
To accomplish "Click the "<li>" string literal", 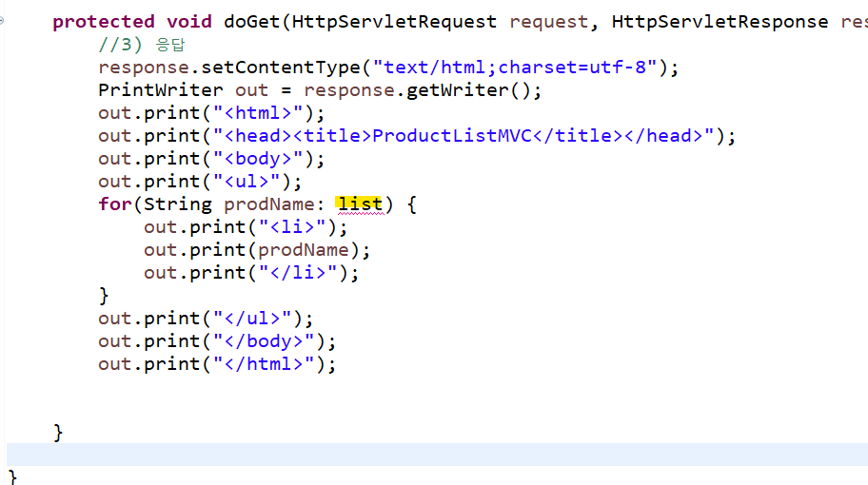I will [x=292, y=227].
